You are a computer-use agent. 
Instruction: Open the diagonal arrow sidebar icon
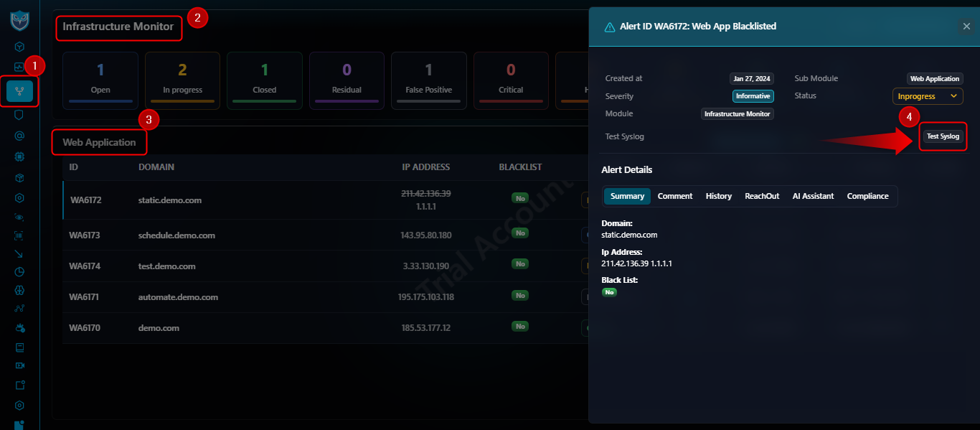19,253
